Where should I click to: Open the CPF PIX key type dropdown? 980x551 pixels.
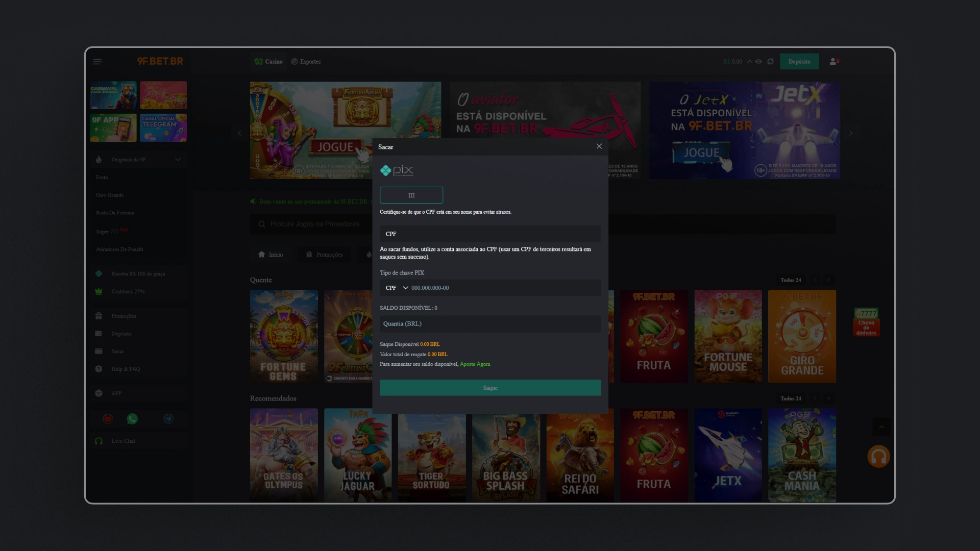click(x=397, y=288)
